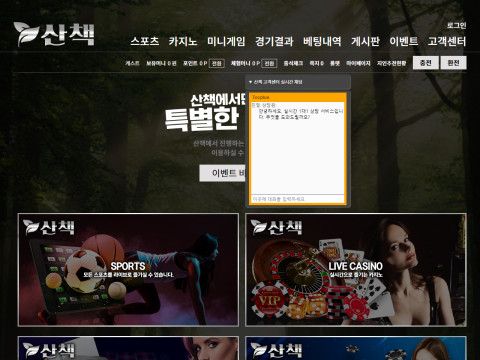Go to 고객센터 page
This screenshot has height=360, width=480.
pos(447,41)
